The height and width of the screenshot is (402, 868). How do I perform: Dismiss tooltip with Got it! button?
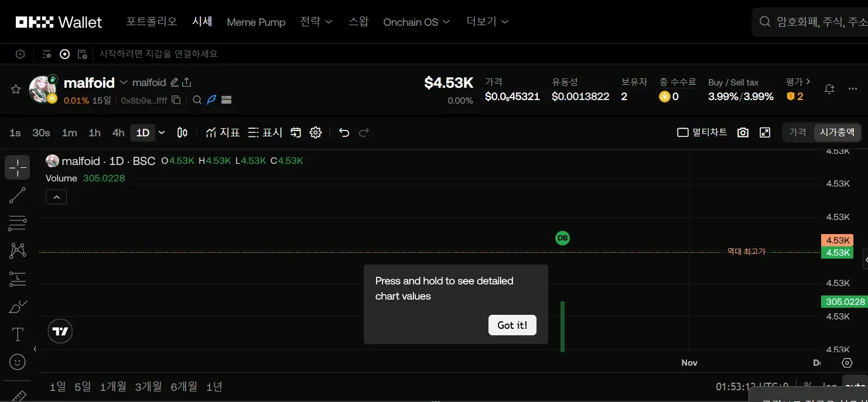[x=512, y=325]
